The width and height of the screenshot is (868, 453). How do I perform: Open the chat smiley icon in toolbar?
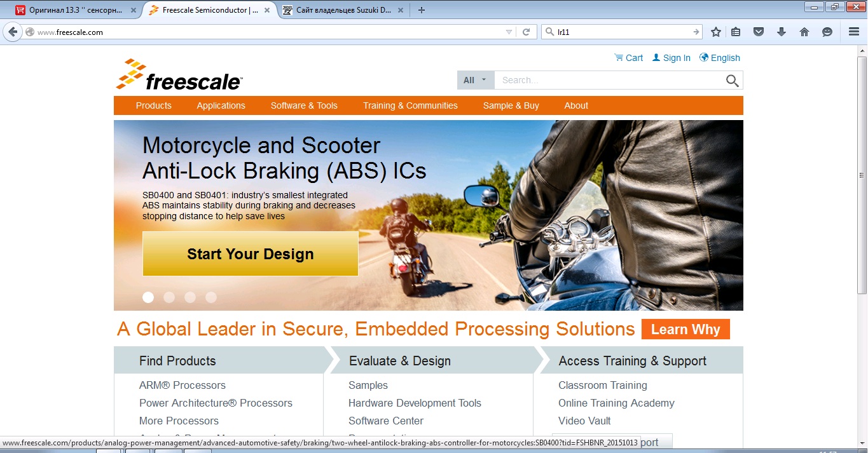tap(827, 32)
